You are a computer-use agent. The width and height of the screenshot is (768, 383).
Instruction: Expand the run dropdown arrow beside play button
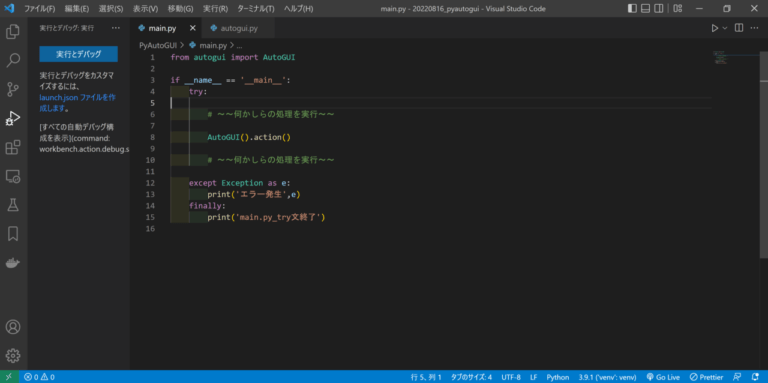pos(725,28)
